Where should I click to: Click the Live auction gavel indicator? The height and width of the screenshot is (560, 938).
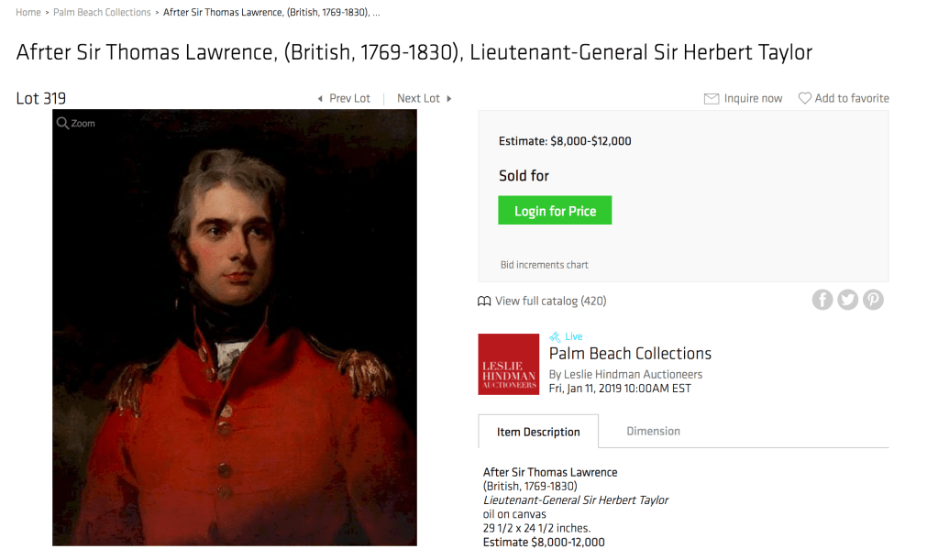point(566,336)
